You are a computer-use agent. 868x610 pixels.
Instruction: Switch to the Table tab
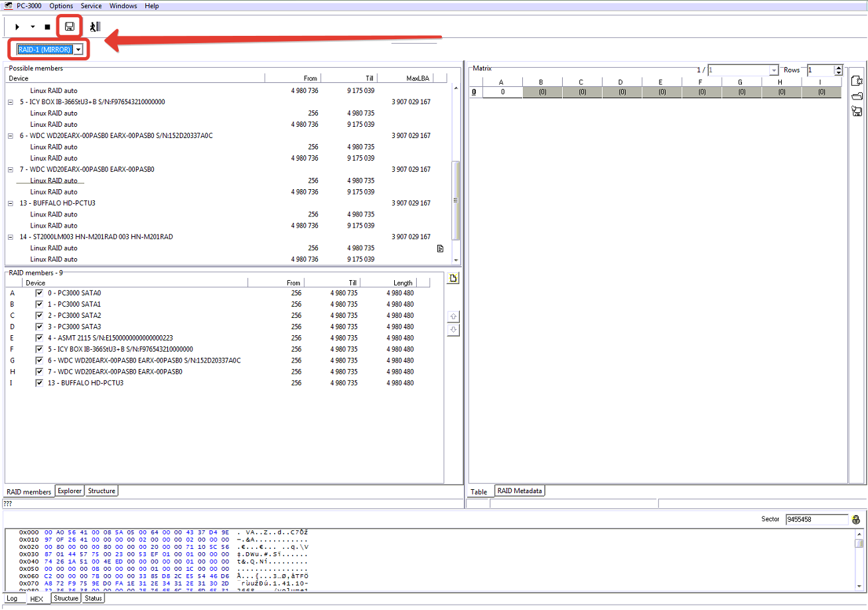pos(479,492)
